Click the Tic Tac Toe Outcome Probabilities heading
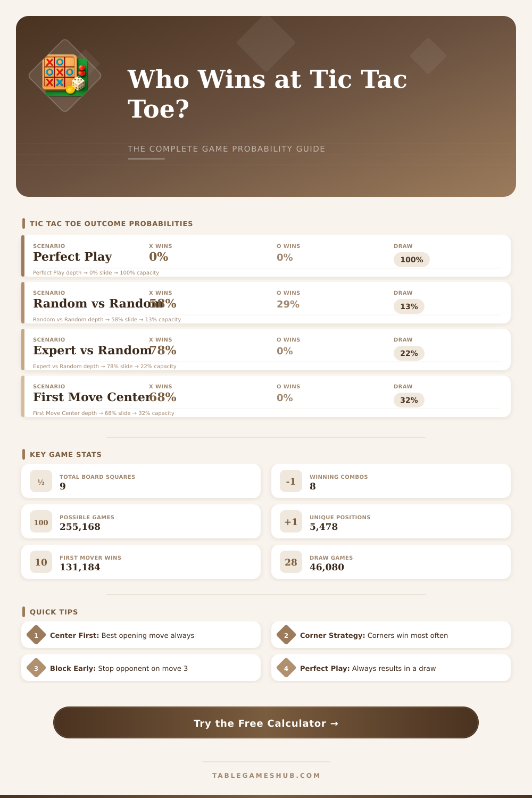 111,223
